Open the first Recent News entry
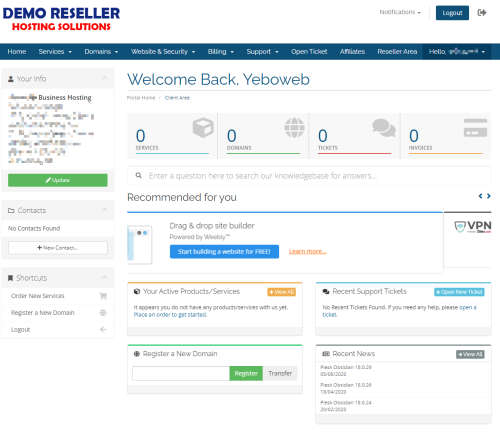Image resolution: width=500 pixels, height=440 pixels. [346, 367]
